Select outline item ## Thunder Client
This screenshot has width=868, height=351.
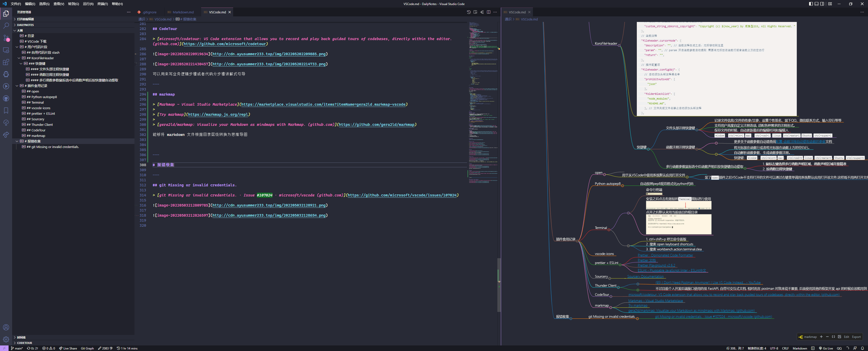[73, 125]
